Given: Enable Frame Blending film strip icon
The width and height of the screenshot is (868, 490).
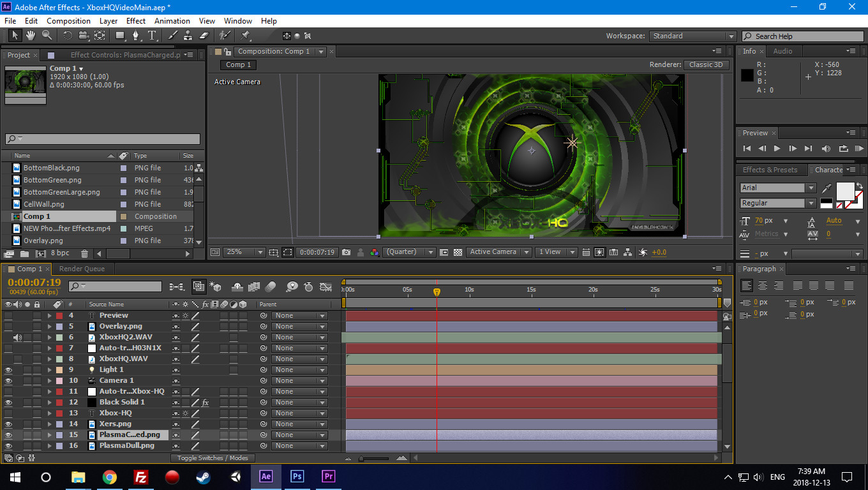Looking at the screenshot, I should 254,286.
